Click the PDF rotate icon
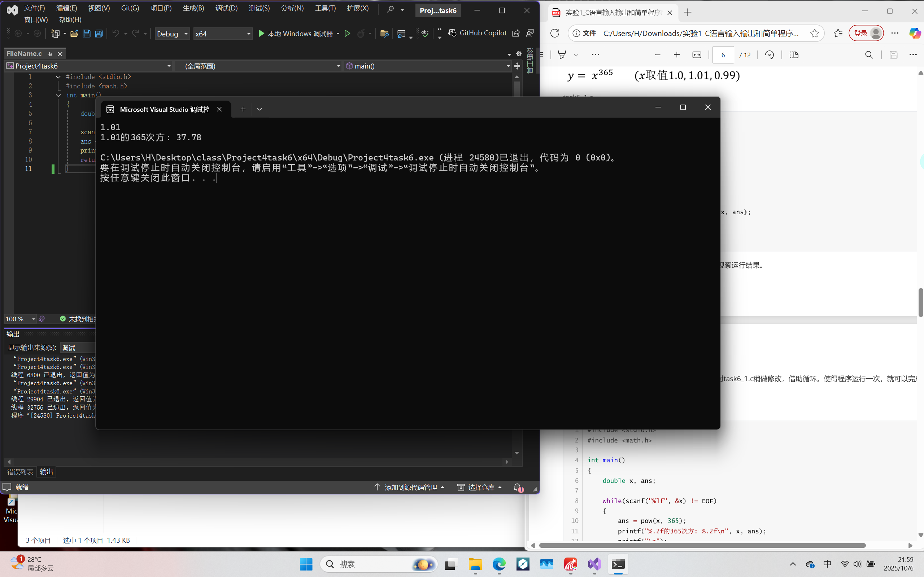The height and width of the screenshot is (577, 924). point(770,55)
